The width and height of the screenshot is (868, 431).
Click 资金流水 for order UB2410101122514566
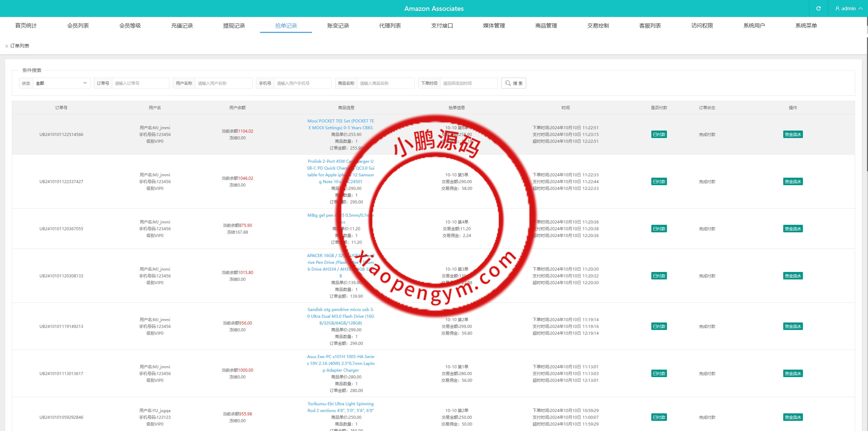point(793,135)
